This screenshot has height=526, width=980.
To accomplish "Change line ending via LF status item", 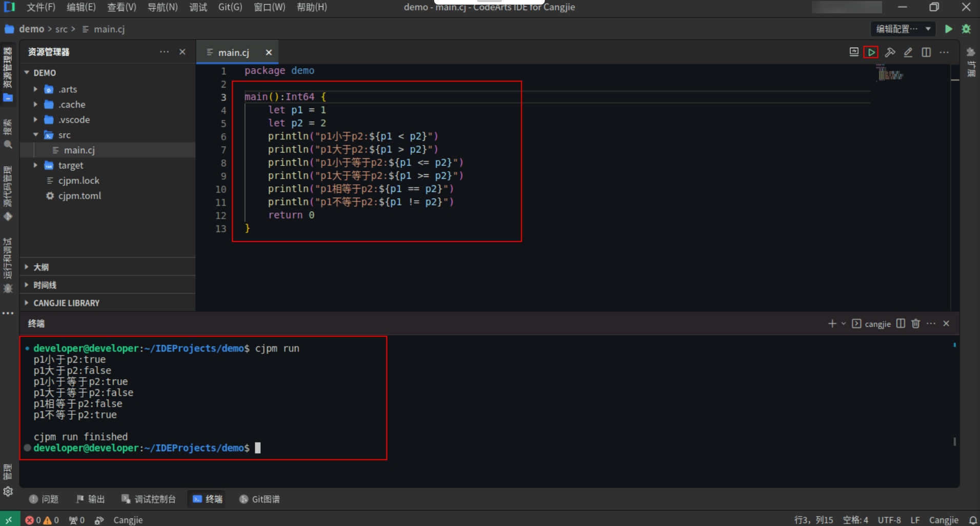I will click(915, 520).
